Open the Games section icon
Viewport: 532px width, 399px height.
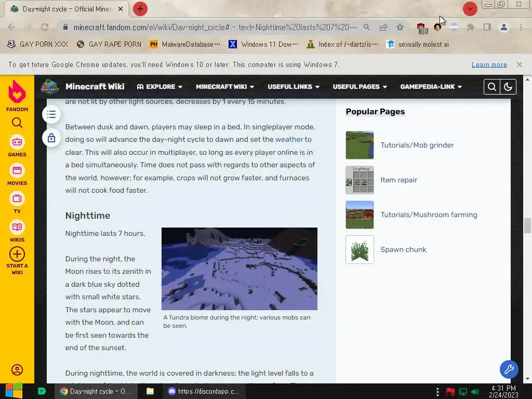click(17, 142)
